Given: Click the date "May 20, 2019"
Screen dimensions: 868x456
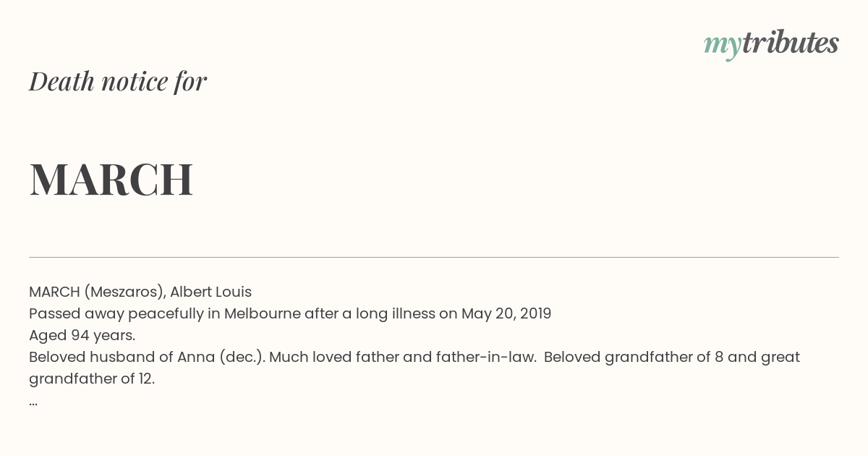Looking at the screenshot, I should click(x=506, y=314).
